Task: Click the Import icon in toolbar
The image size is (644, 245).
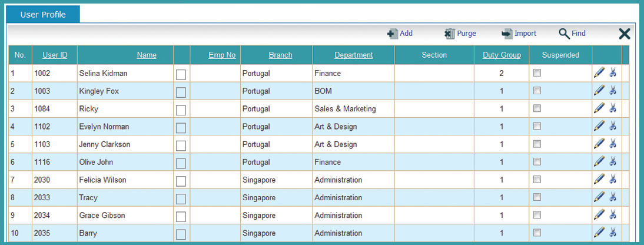Action: pos(507,34)
